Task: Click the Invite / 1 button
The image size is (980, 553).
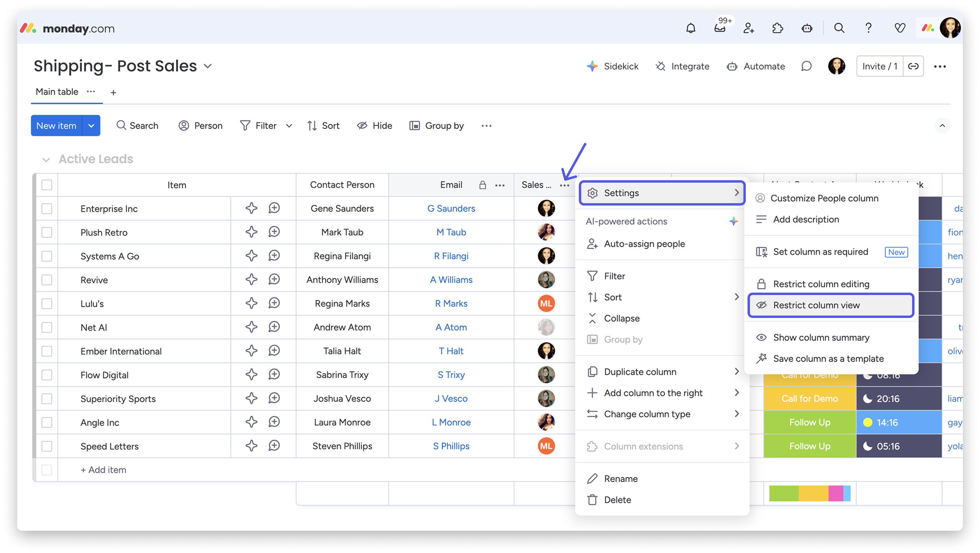Action: pos(880,66)
